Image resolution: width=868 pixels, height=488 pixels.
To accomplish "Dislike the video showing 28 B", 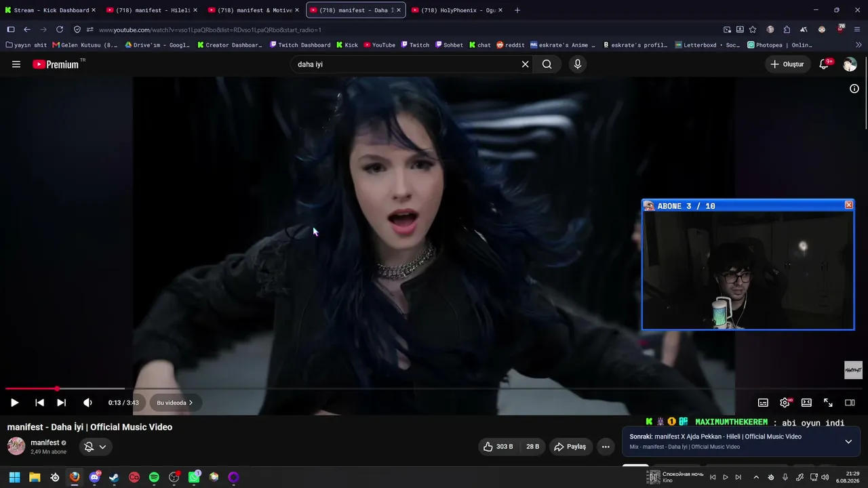I will [532, 447].
